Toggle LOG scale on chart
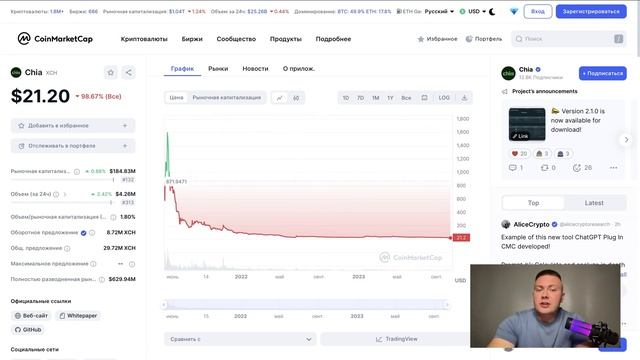The height and width of the screenshot is (360, 640). click(x=444, y=98)
